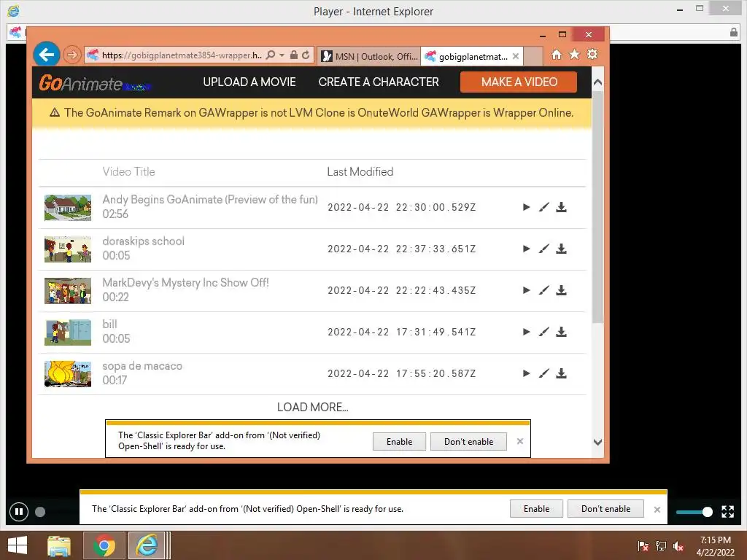Edit the doraskips school video
The image size is (747, 560).
tap(544, 249)
